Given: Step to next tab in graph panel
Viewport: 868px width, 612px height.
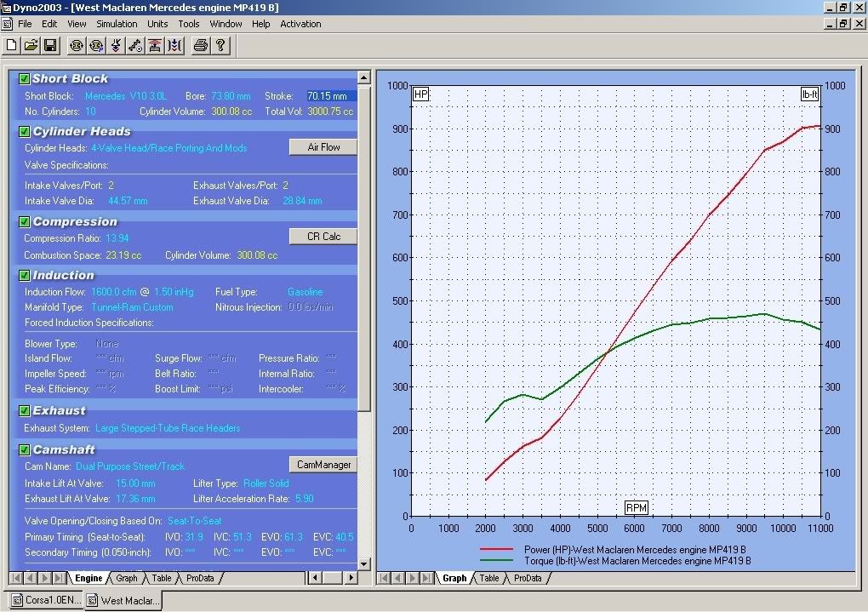Looking at the screenshot, I should pyautogui.click(x=413, y=578).
